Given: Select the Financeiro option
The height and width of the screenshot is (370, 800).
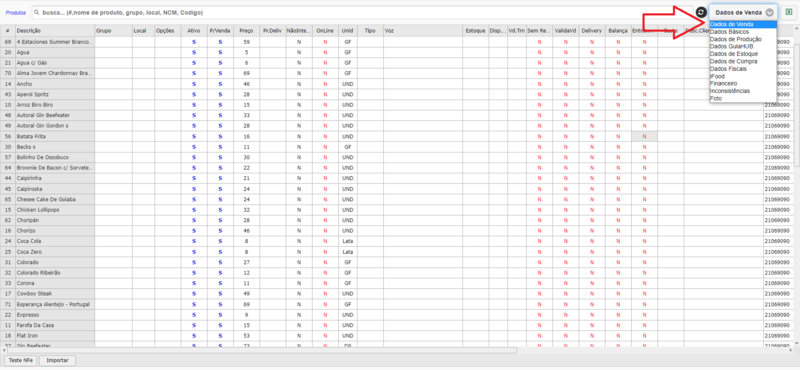Looking at the screenshot, I should tap(743, 83).
